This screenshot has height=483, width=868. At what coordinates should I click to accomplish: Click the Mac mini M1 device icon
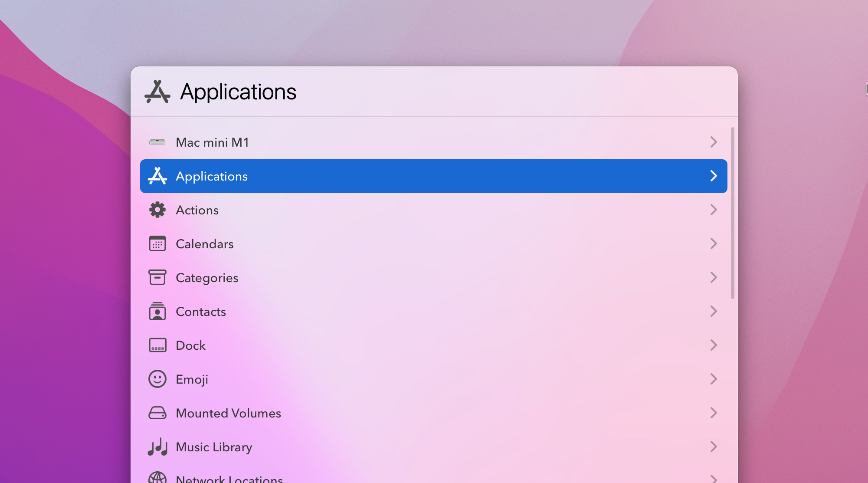point(157,142)
